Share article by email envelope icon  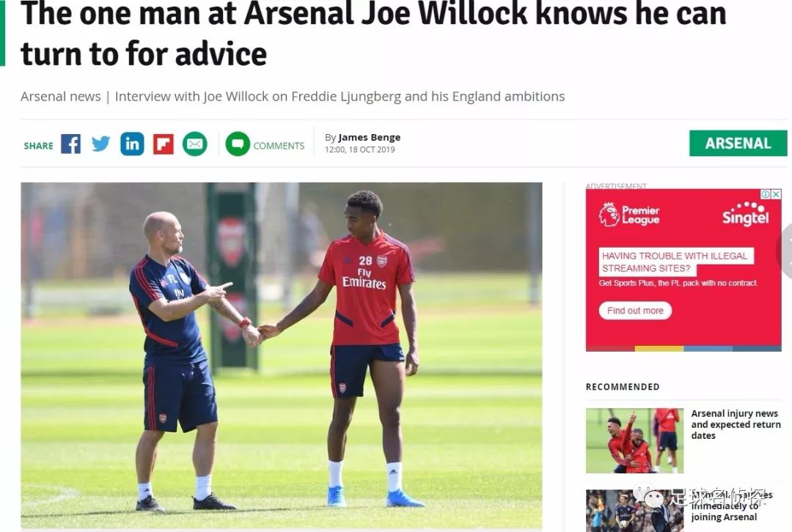[x=194, y=144]
